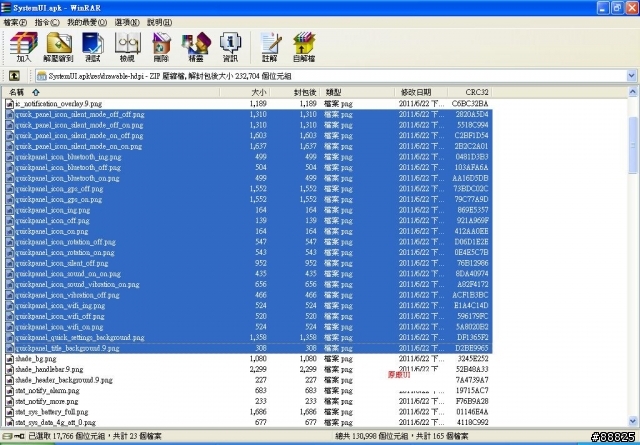640x445 pixels.
Task: Click file icon of quickpanel_icon_bluetooth_on.png
Action: tap(10, 178)
